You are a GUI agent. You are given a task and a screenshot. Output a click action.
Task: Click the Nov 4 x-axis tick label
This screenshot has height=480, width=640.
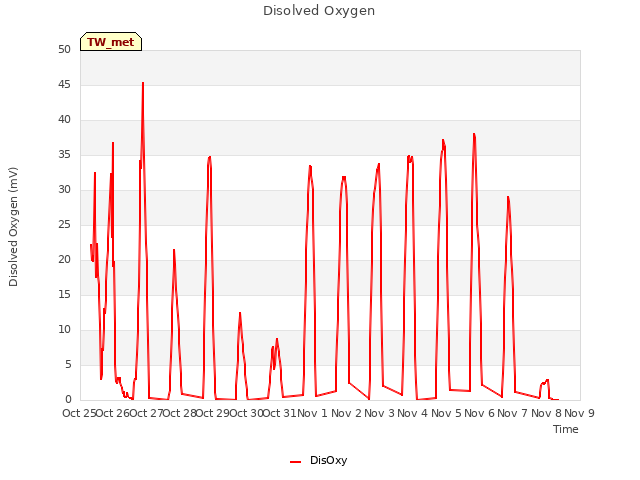pos(413,413)
